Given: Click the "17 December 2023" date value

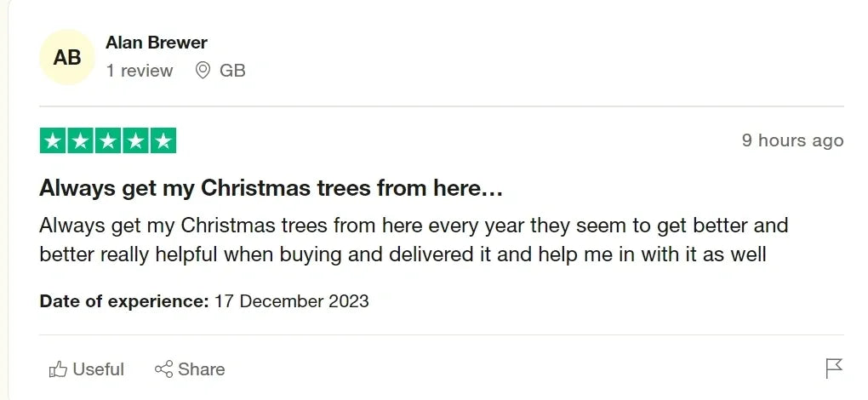Looking at the screenshot, I should (291, 301).
